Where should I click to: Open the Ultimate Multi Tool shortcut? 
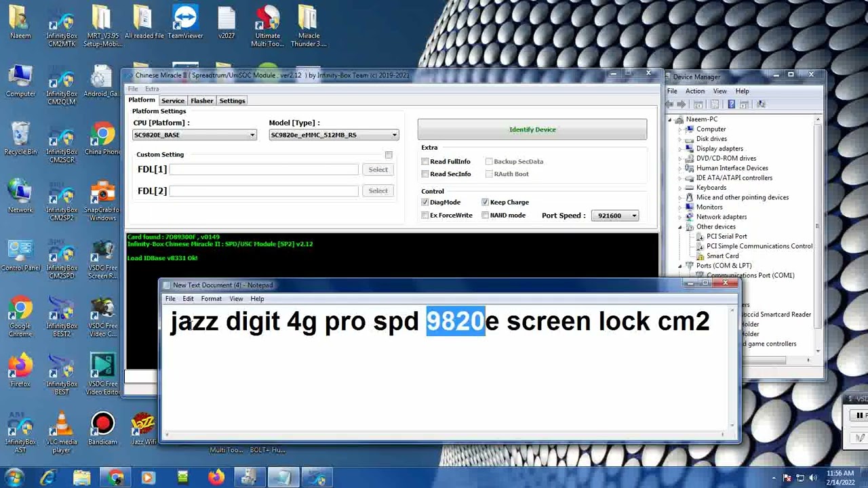(x=267, y=27)
